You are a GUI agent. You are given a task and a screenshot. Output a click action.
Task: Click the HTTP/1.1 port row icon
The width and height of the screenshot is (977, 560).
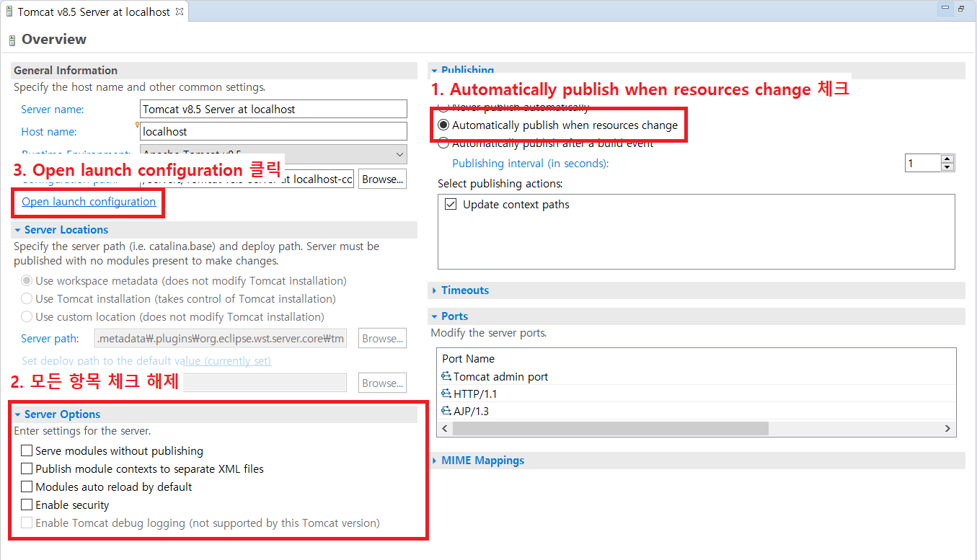point(446,394)
